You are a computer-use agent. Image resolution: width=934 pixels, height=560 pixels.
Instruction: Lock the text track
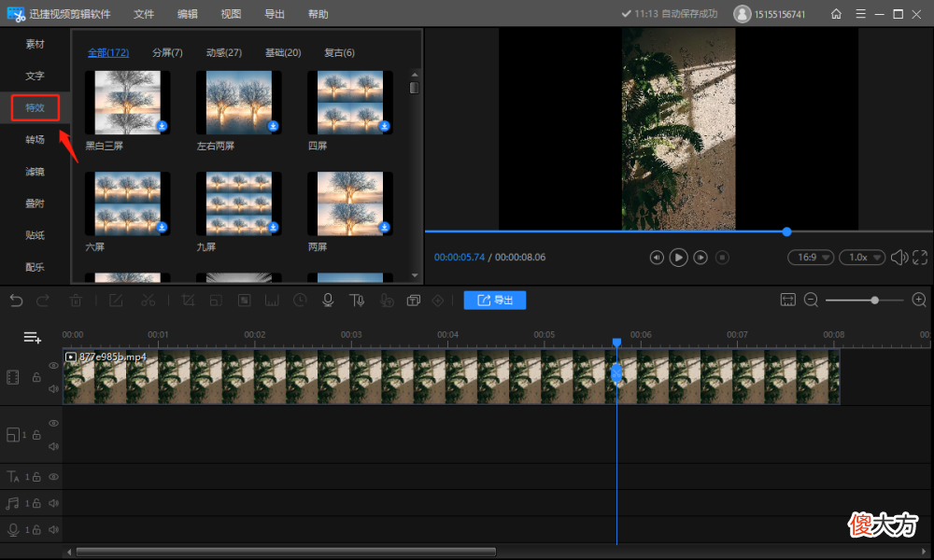36,477
